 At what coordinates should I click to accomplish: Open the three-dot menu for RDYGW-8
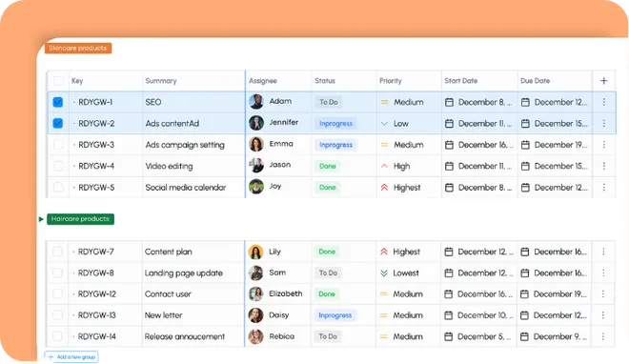(603, 273)
